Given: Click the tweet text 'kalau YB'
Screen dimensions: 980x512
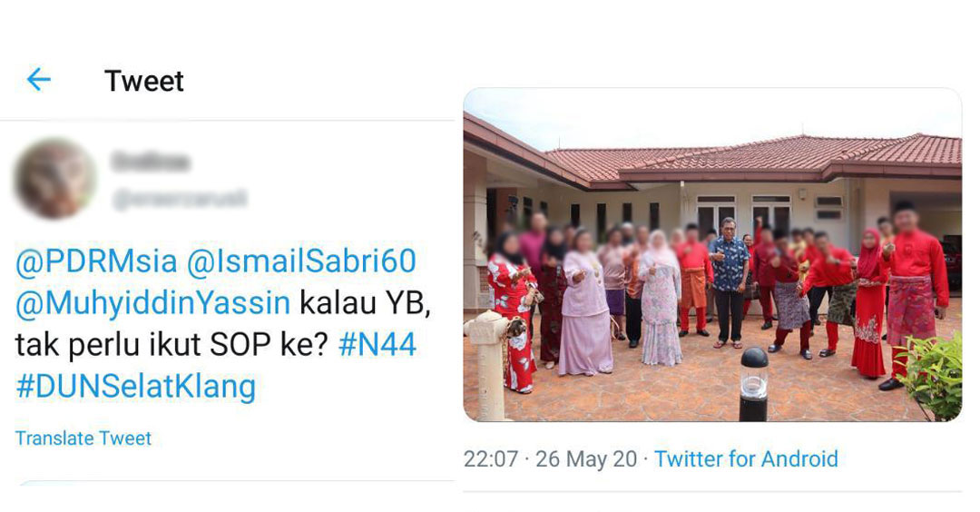Looking at the screenshot, I should 364,303.
